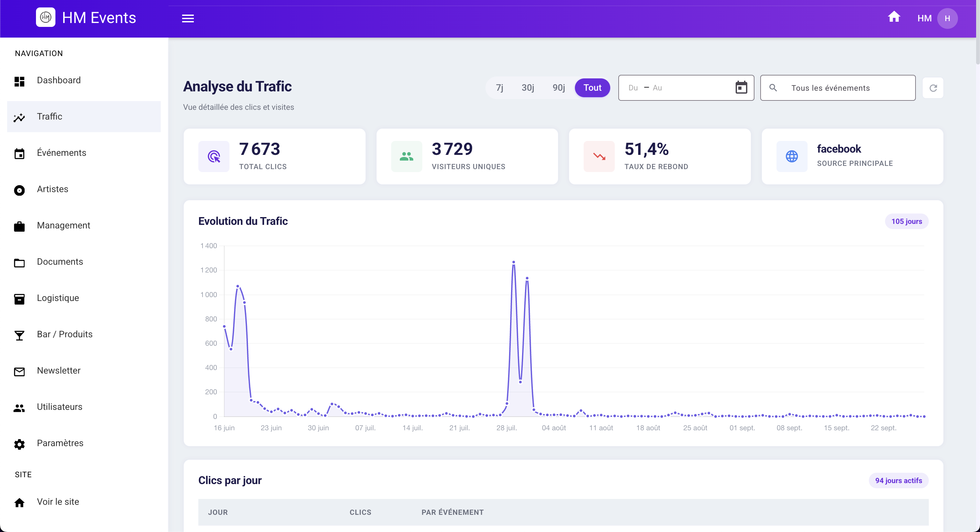
Task: Click the home icon in top bar
Action: 894,17
